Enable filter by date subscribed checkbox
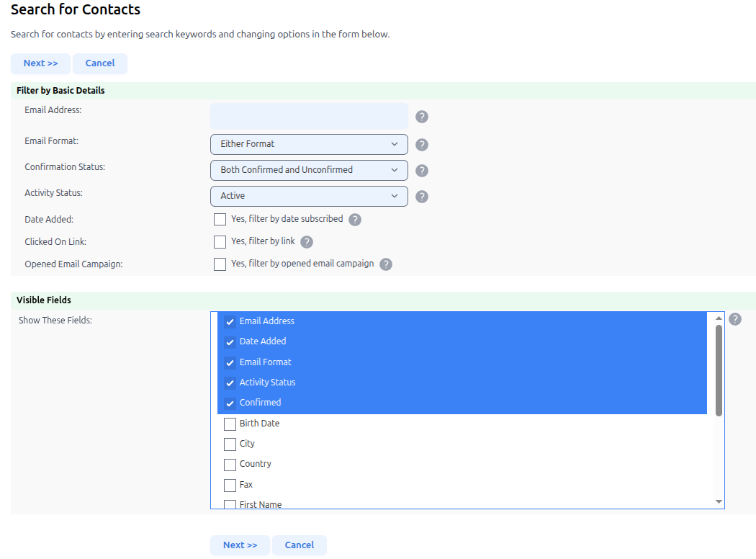The height and width of the screenshot is (559, 756). tap(220, 219)
